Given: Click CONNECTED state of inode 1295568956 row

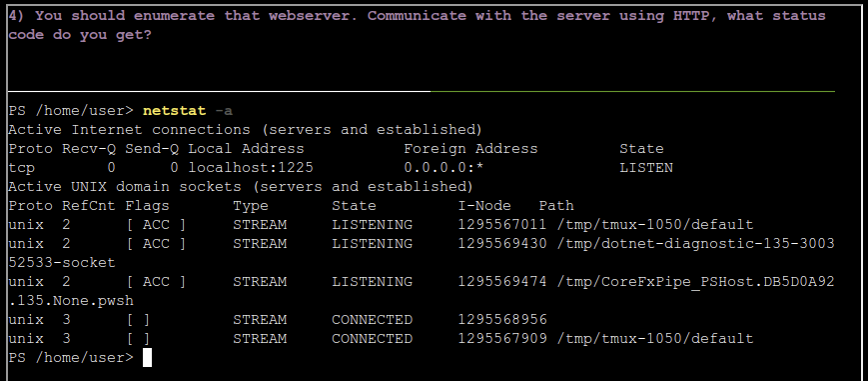Looking at the screenshot, I should tap(372, 320).
